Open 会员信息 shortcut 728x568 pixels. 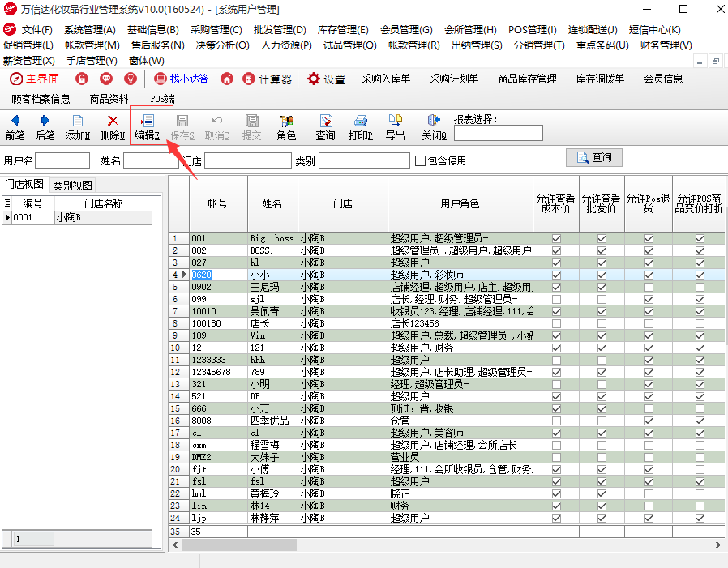tap(663, 79)
